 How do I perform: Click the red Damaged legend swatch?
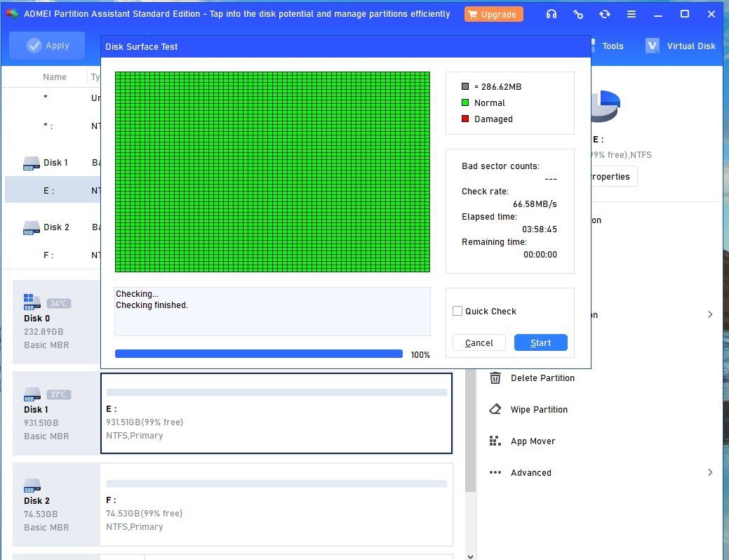(465, 119)
